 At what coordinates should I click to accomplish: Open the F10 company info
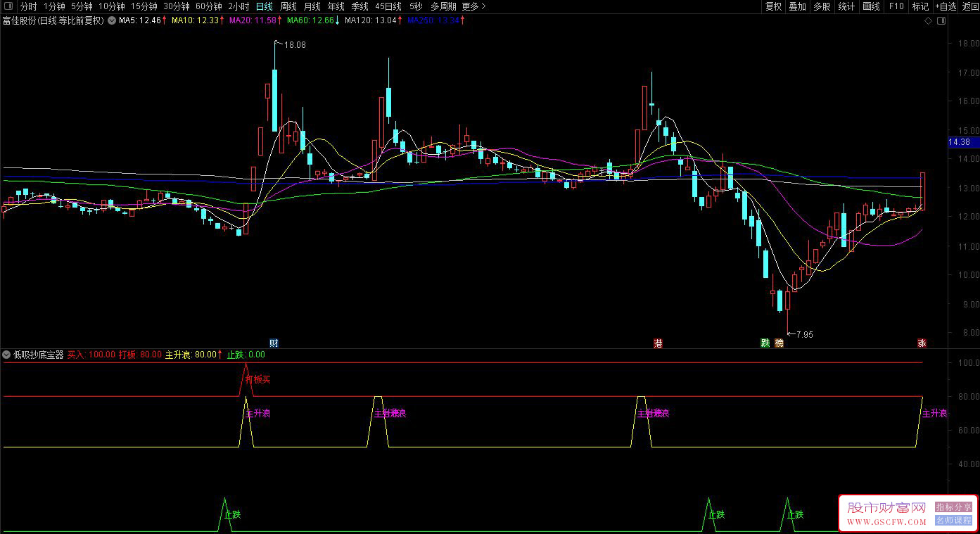click(x=896, y=6)
